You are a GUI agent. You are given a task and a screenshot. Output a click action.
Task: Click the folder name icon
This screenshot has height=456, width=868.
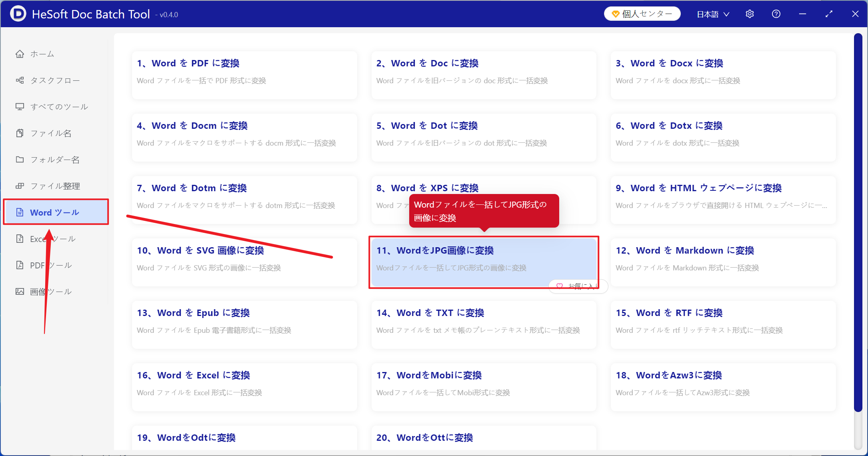click(20, 159)
